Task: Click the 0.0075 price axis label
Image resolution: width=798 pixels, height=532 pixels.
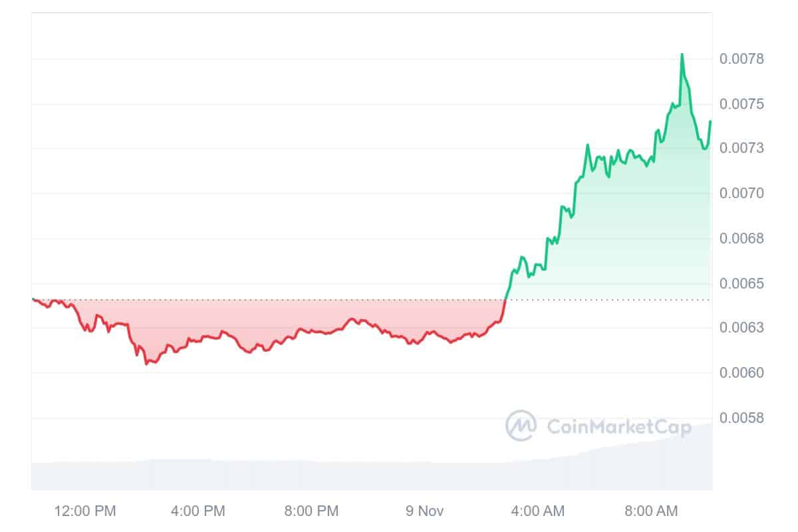Action: [742, 104]
